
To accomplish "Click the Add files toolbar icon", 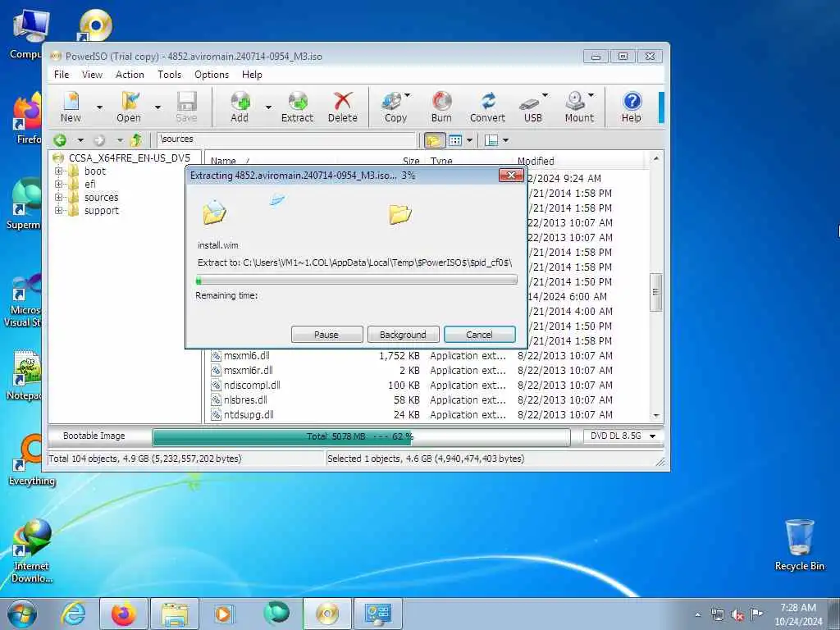I will pos(240,107).
